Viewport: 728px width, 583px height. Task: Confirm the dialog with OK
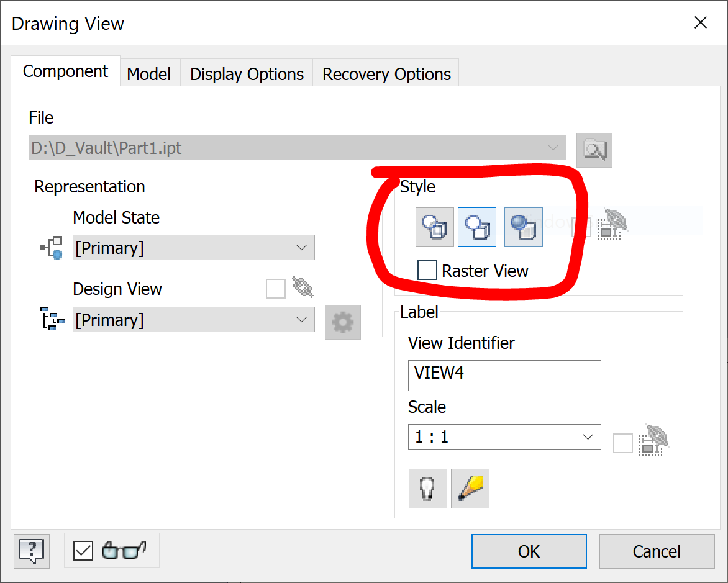(529, 551)
